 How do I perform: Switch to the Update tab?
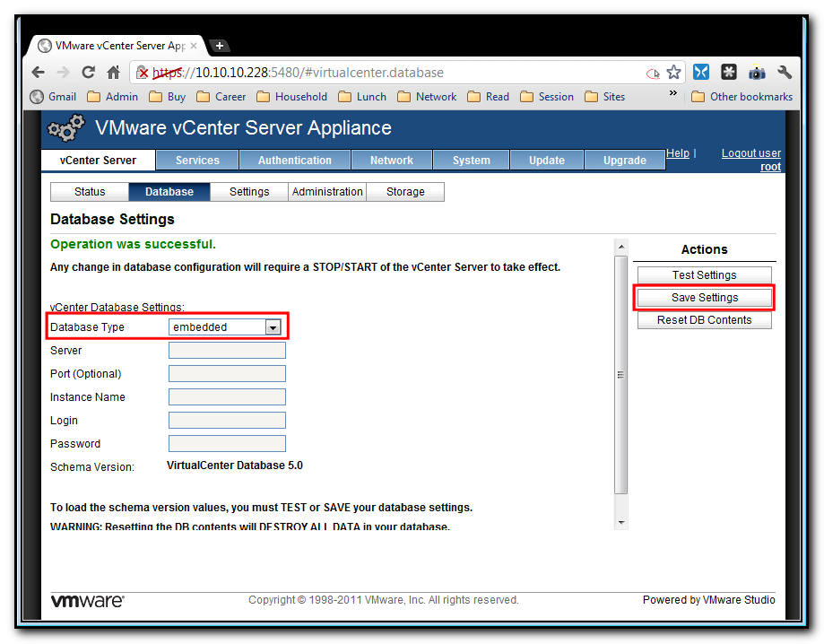[547, 161]
